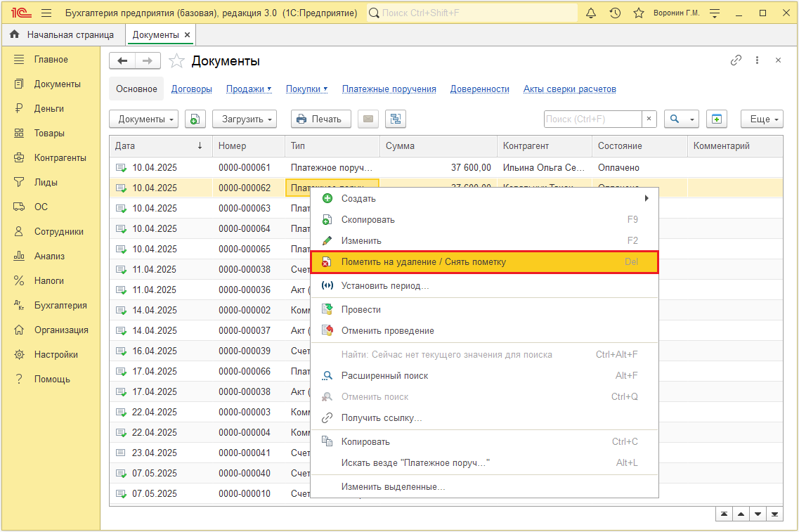Sort by the Дата column header
This screenshot has width=799, height=532.
pyautogui.click(x=160, y=146)
